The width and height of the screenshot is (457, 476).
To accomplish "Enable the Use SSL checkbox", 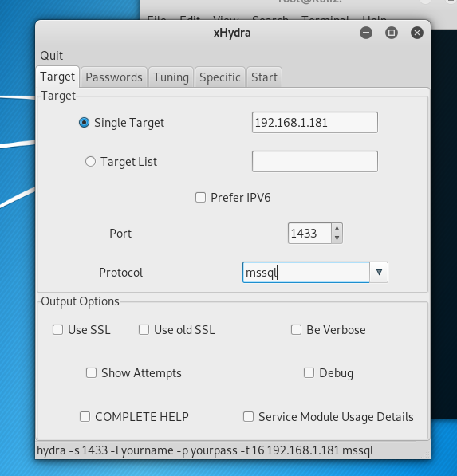I will pyautogui.click(x=57, y=329).
